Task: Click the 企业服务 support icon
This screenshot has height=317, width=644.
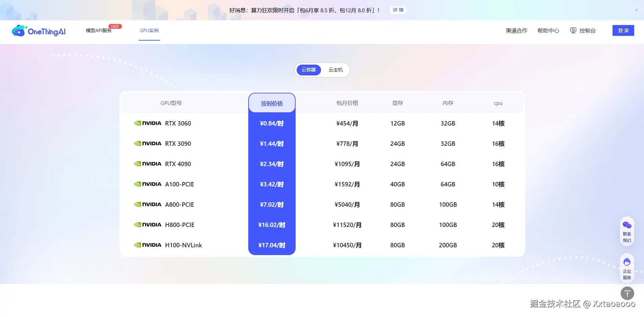Action: click(627, 262)
